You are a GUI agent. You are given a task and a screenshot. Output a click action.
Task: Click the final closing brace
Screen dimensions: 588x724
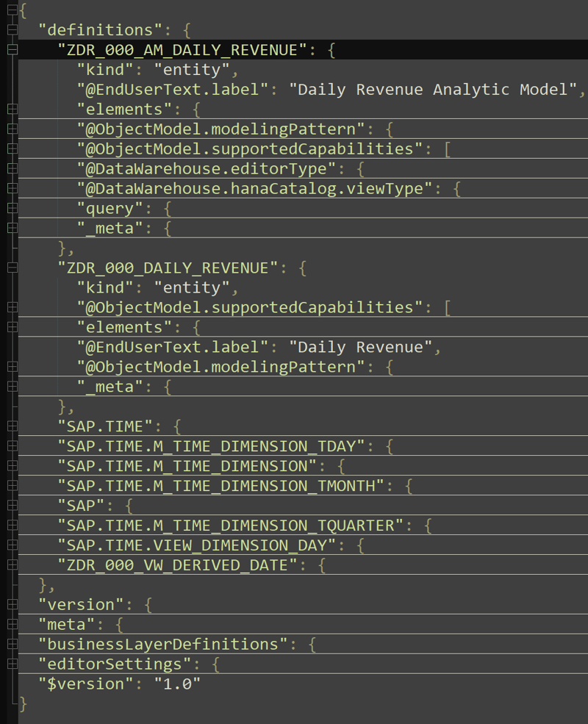point(23,703)
